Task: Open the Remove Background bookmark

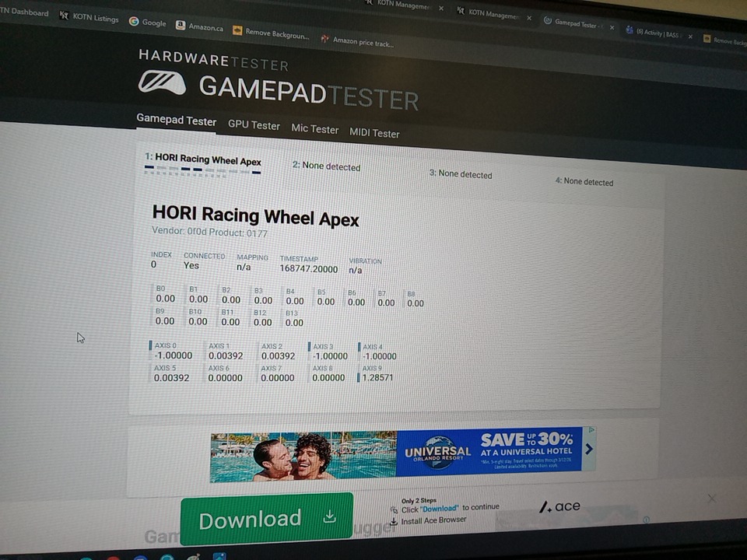Action: pos(271,33)
